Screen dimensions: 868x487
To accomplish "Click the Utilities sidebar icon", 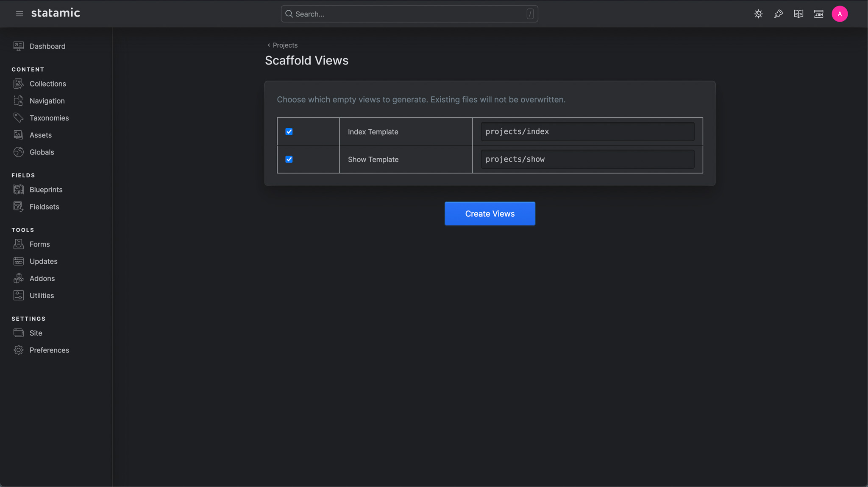I will pyautogui.click(x=19, y=295).
